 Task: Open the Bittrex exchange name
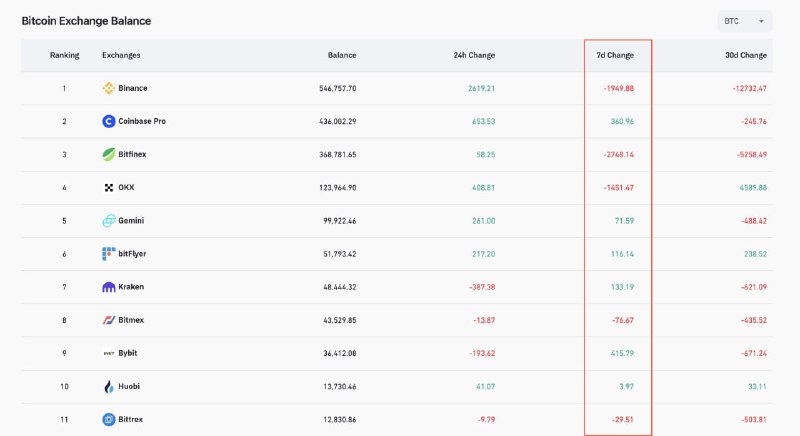coord(131,419)
